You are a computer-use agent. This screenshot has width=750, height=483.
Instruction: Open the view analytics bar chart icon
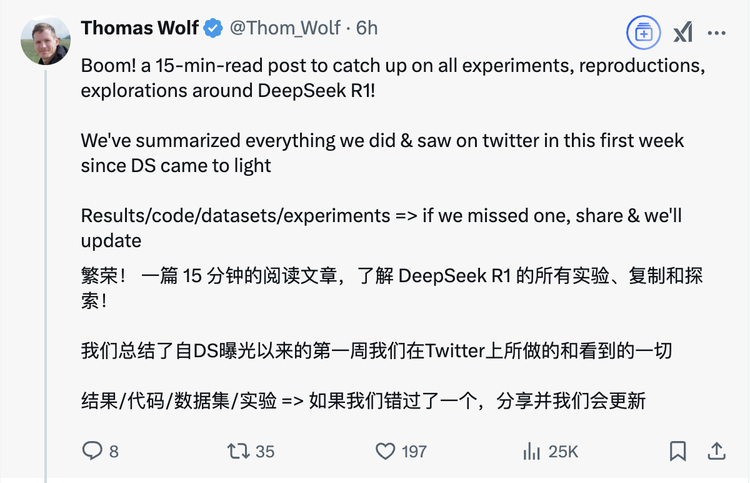[x=531, y=451]
